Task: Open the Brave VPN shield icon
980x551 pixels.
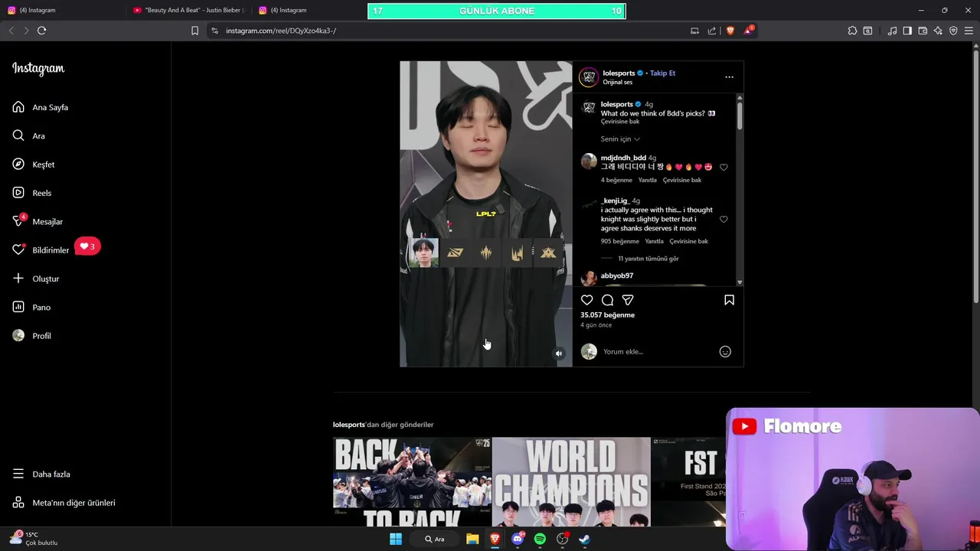Action: coord(953,31)
